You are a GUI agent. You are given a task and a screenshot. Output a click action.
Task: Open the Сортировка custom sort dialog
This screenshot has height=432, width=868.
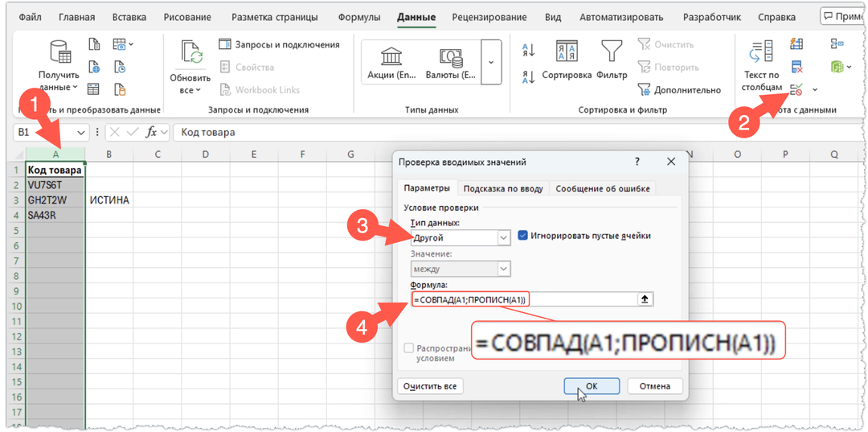click(x=567, y=60)
